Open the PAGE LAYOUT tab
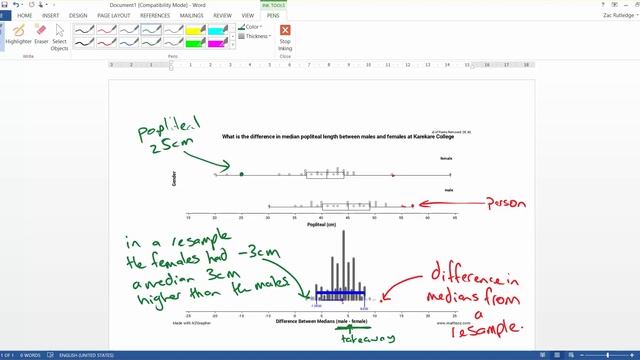This screenshot has height=360, width=640. pos(113,16)
